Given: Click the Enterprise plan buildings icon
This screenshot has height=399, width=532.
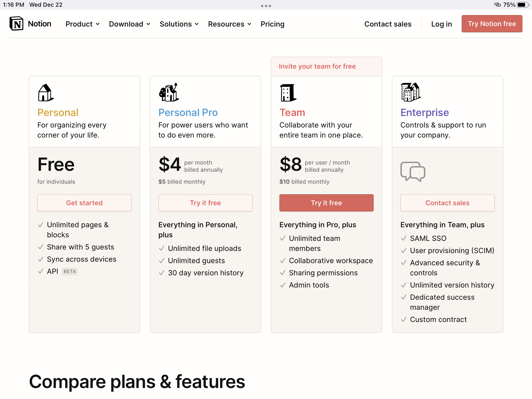Looking at the screenshot, I should pos(410,92).
